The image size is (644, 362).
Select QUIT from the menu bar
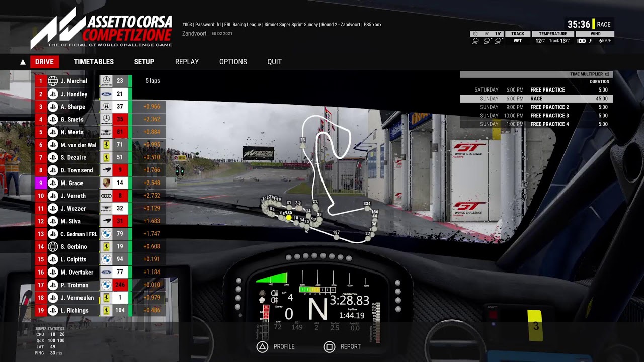[274, 62]
